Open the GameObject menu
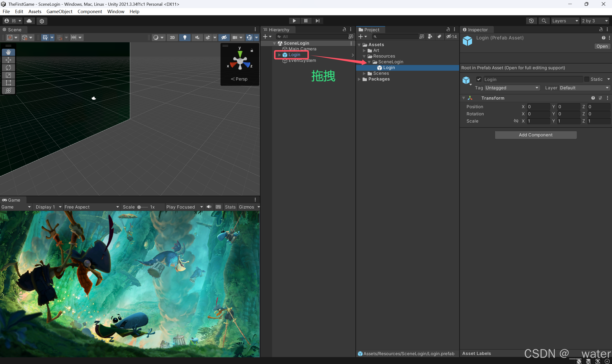The image size is (612, 364). [x=59, y=11]
